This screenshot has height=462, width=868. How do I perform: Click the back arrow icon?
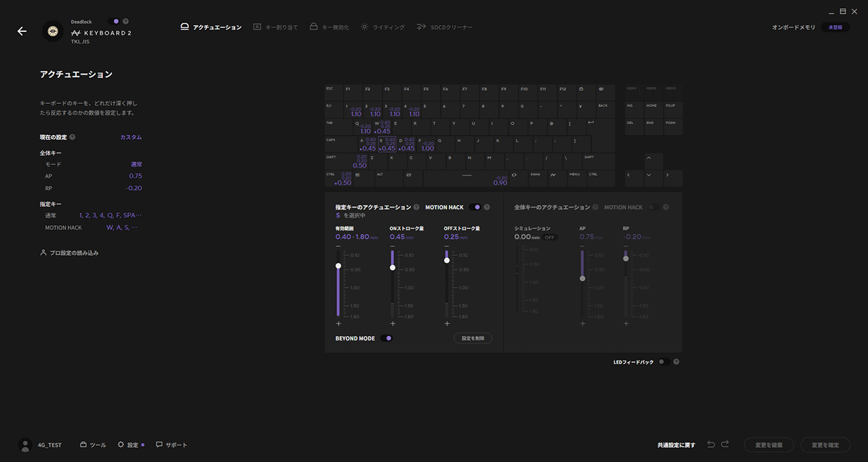(22, 31)
